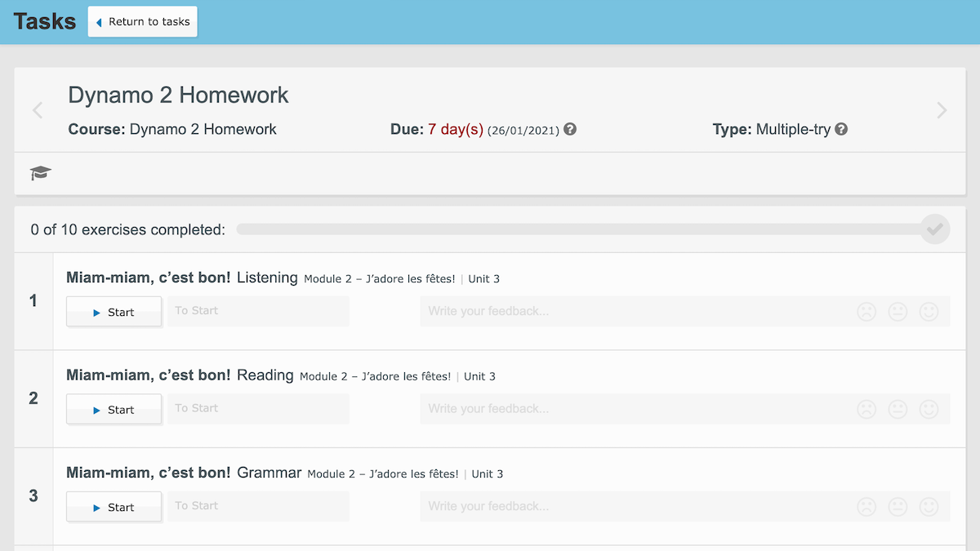This screenshot has height=551, width=980.
Task: Select neutral face rating for Reading exercise
Action: click(x=898, y=409)
